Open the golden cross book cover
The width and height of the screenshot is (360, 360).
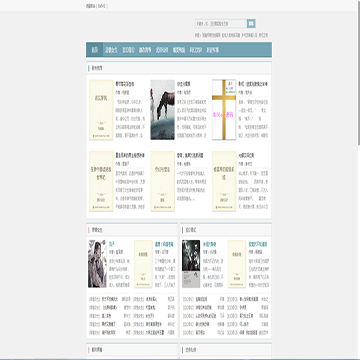coord(224,110)
